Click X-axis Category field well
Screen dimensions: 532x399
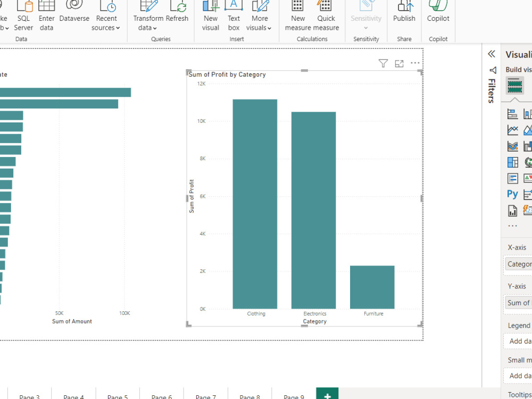tap(518, 264)
